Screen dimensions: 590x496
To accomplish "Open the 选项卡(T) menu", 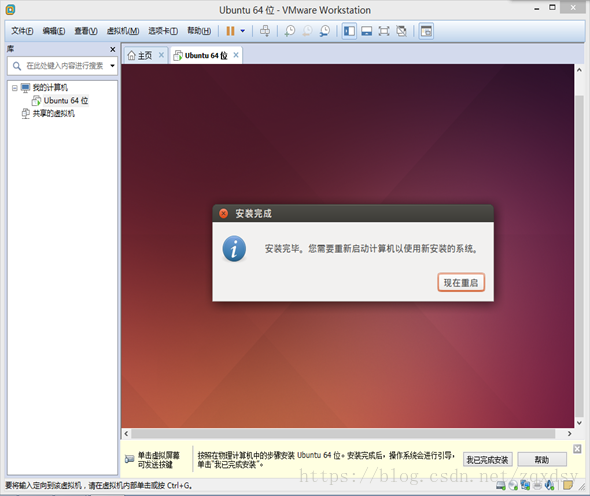I will pyautogui.click(x=163, y=31).
